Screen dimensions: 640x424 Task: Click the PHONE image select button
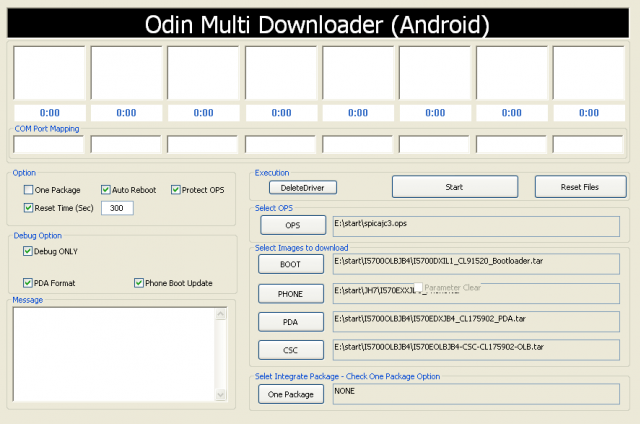(x=291, y=294)
